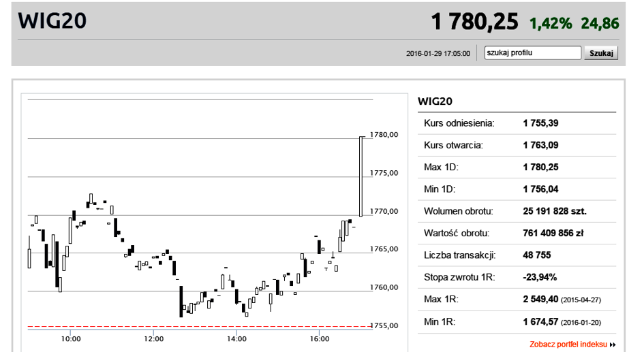The width and height of the screenshot is (644, 352).
Task: Click the value 1 756,04
Action: tap(540, 189)
